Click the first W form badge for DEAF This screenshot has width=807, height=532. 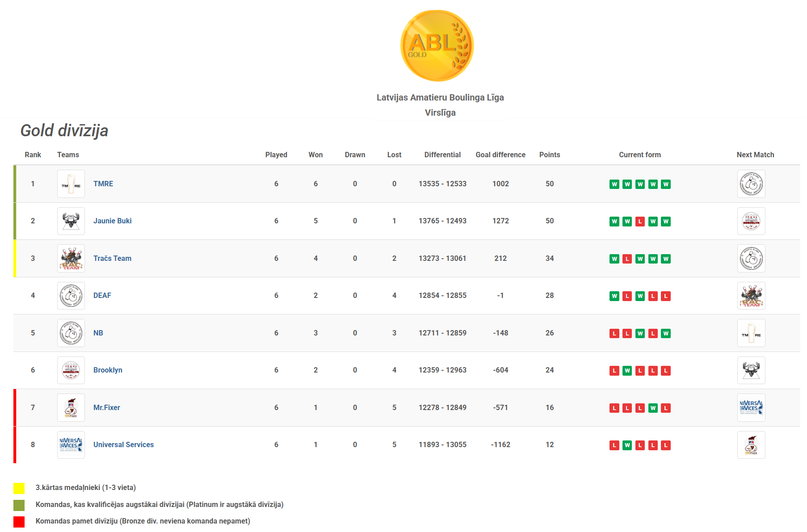(614, 296)
